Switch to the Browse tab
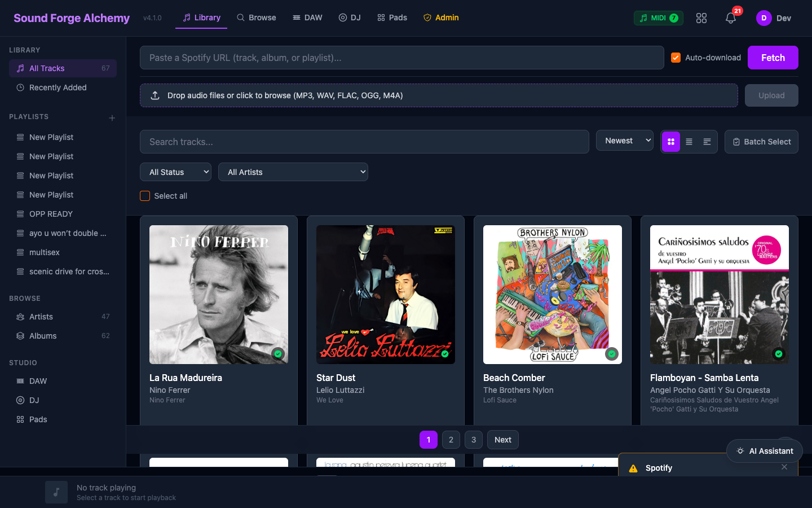Viewport: 812px width, 508px height. tap(256, 17)
